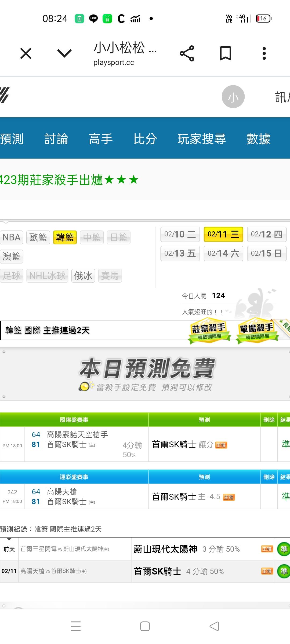Open the 423期莊家殺手出爐 announcement link

[x=68, y=180]
